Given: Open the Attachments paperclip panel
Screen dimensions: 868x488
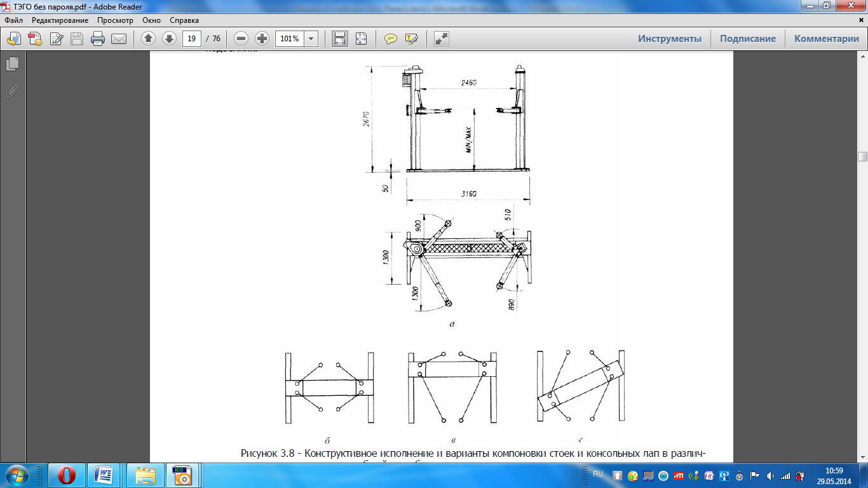Looking at the screenshot, I should pos(12,91).
